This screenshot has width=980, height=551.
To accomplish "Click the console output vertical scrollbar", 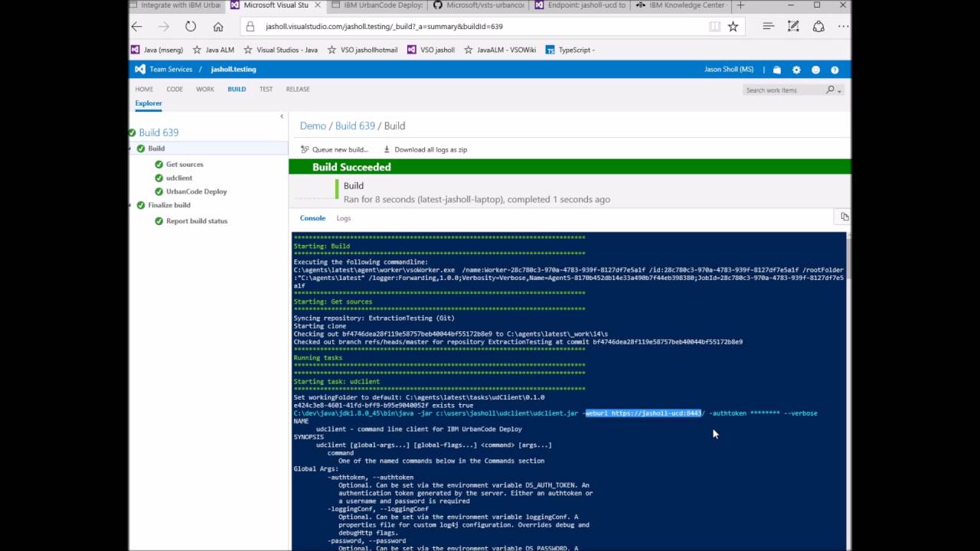I will [848, 391].
